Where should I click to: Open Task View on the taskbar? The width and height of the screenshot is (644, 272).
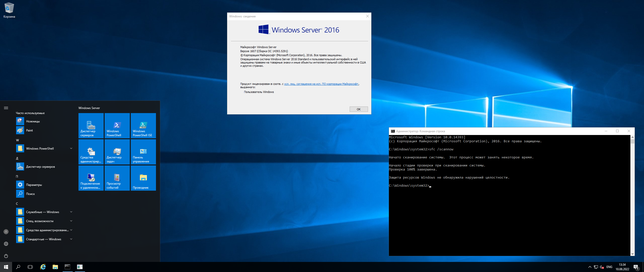click(30, 267)
